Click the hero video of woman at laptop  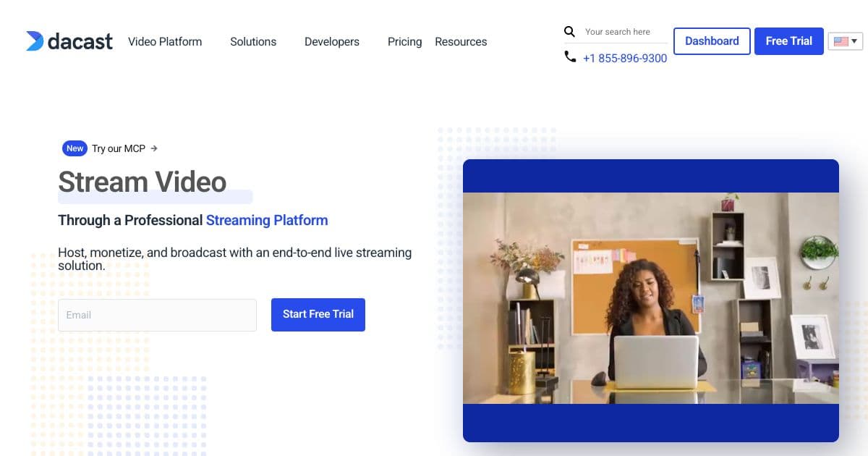pyautogui.click(x=650, y=298)
